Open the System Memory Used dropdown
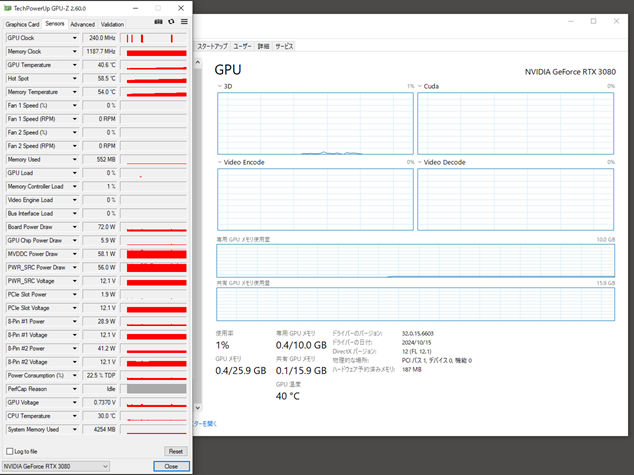Viewport: 634px width, 475px height. (x=75, y=429)
